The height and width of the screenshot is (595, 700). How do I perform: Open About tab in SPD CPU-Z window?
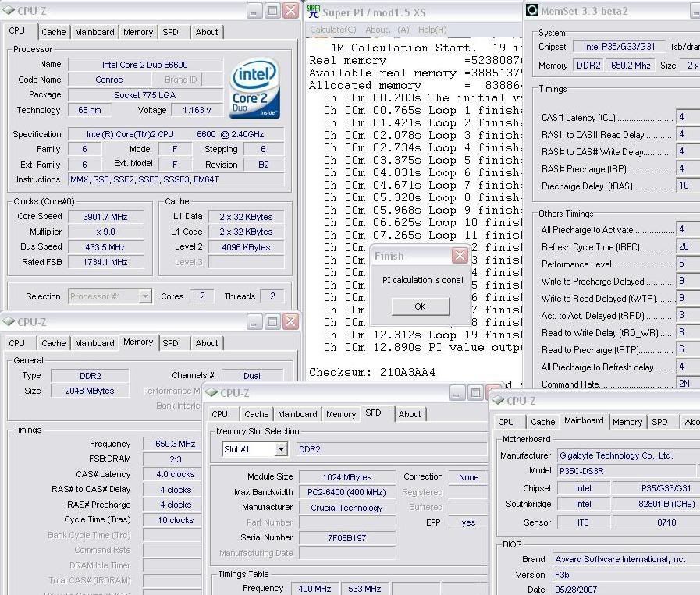coord(410,414)
